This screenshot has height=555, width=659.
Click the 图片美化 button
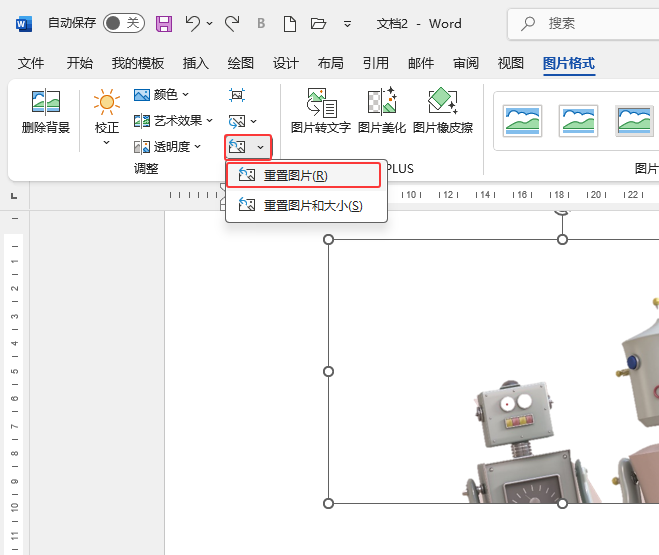(x=382, y=111)
